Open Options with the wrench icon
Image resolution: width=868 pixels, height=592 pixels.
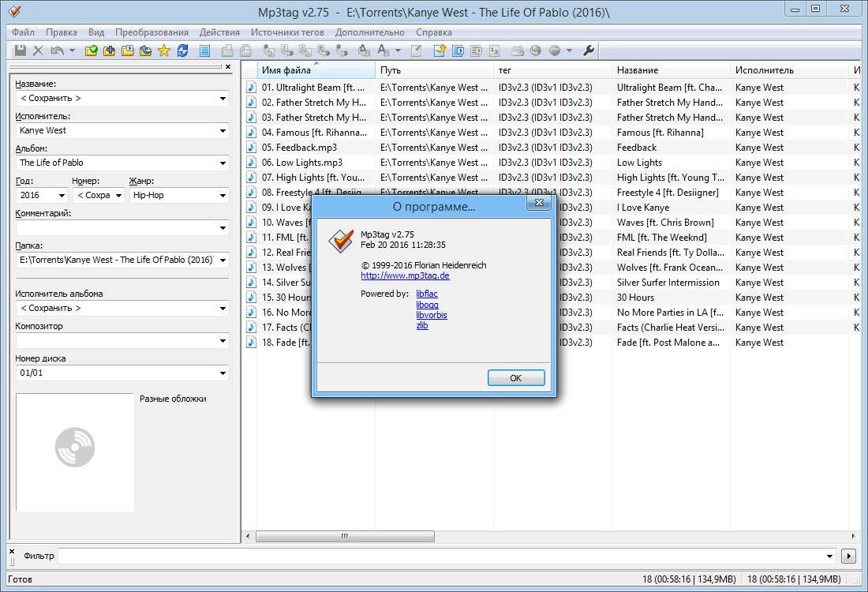[x=589, y=51]
